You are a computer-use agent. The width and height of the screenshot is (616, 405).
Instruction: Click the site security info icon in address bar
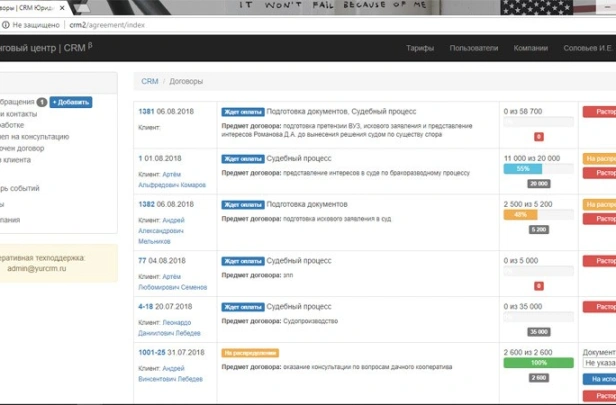[6, 22]
